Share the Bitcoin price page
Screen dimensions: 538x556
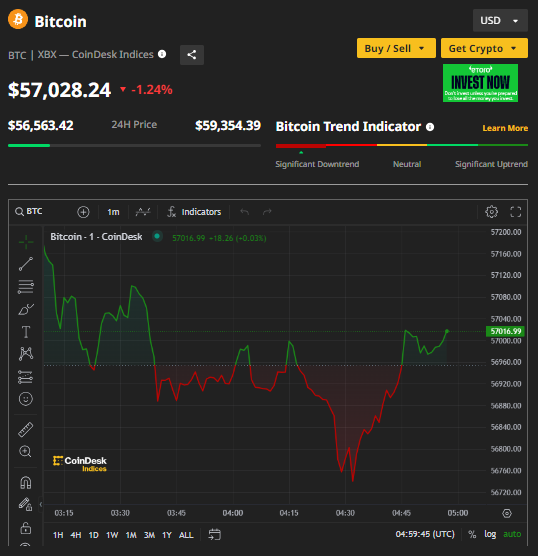point(192,55)
